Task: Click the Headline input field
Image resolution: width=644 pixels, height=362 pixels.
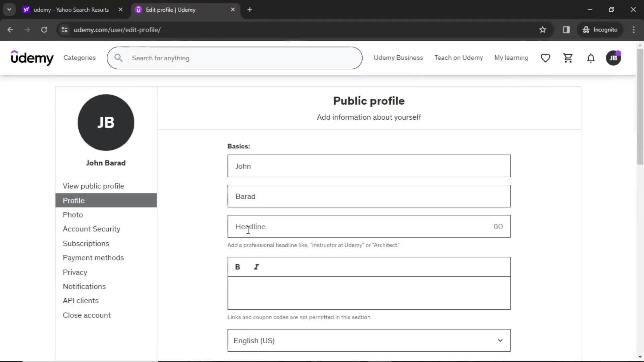Action: pos(368,226)
